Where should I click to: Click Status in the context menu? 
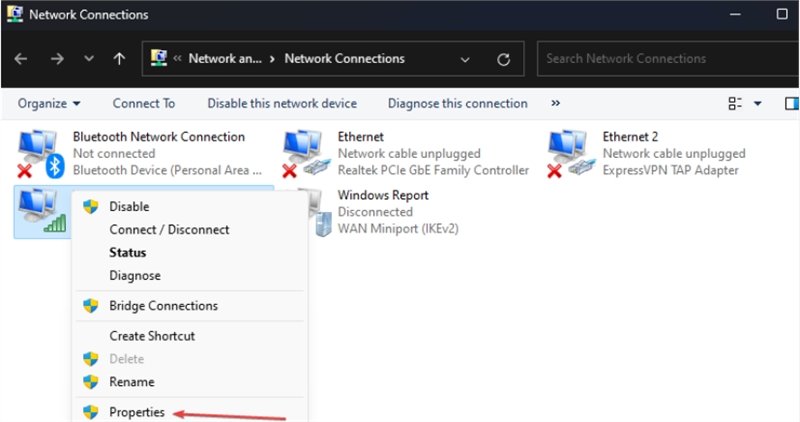(127, 252)
